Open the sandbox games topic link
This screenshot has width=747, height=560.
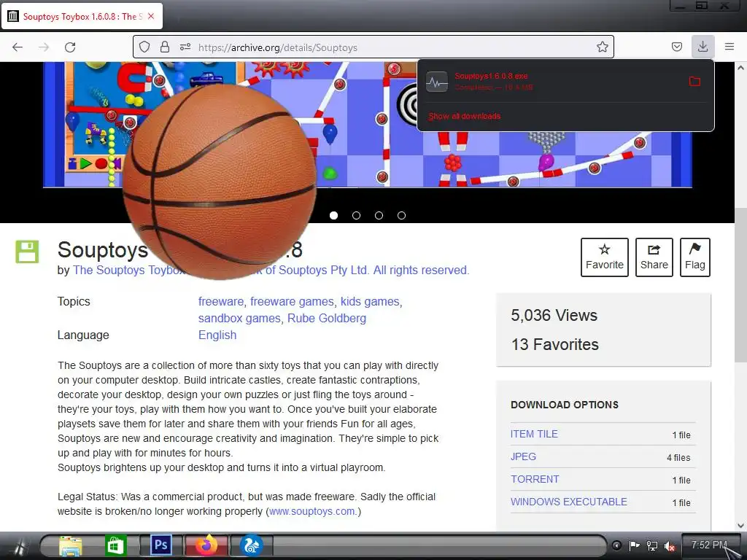coord(239,318)
